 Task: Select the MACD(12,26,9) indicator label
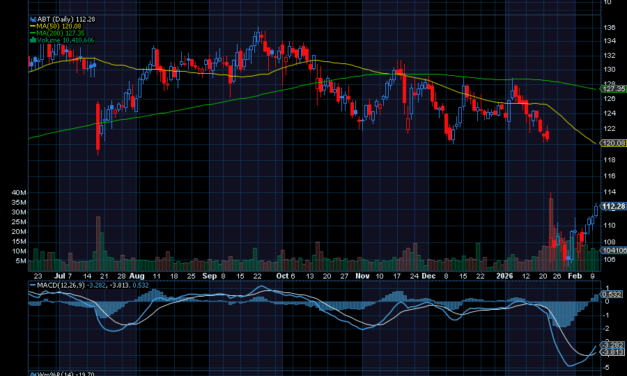[x=61, y=285]
